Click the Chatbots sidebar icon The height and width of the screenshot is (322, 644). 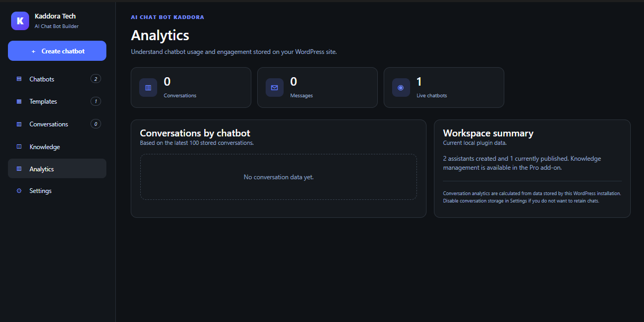point(19,79)
